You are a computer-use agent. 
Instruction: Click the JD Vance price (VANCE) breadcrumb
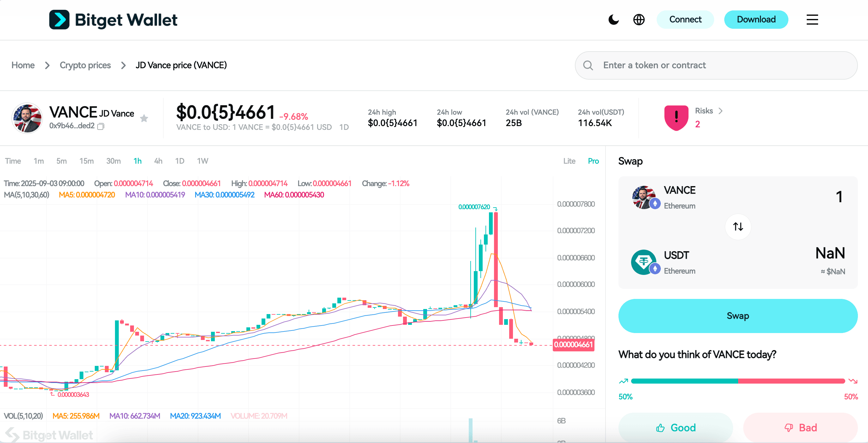(181, 65)
